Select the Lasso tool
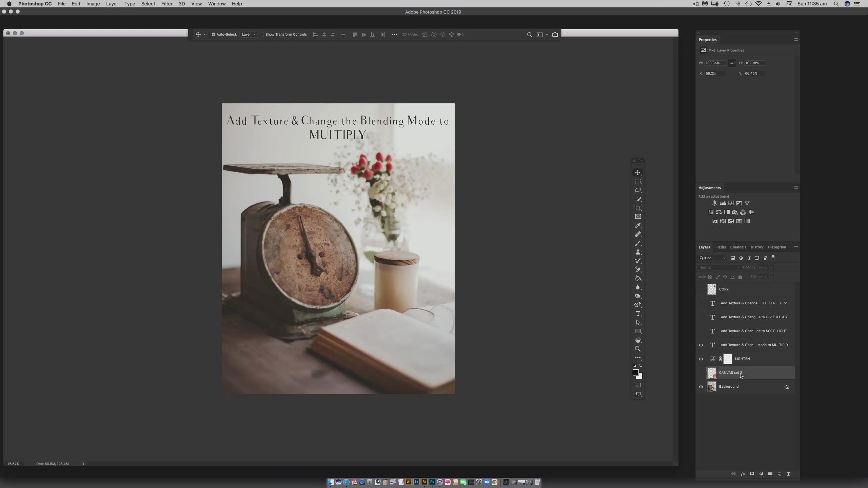The height and width of the screenshot is (488, 868). (x=638, y=190)
